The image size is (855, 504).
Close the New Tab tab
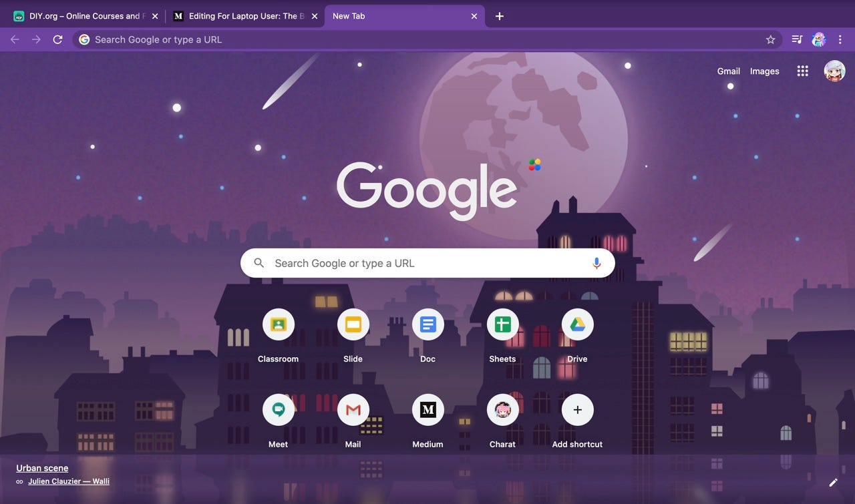(x=474, y=16)
